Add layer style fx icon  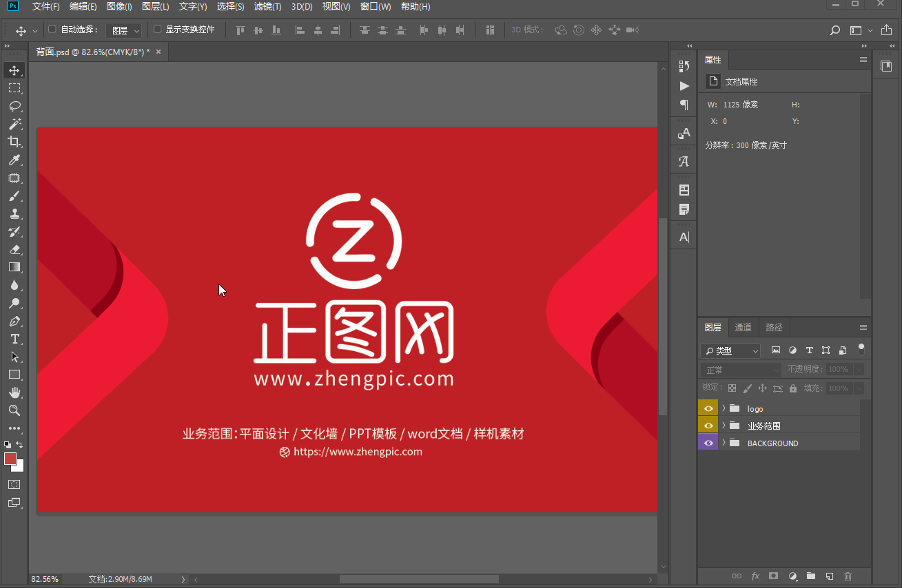(x=755, y=576)
